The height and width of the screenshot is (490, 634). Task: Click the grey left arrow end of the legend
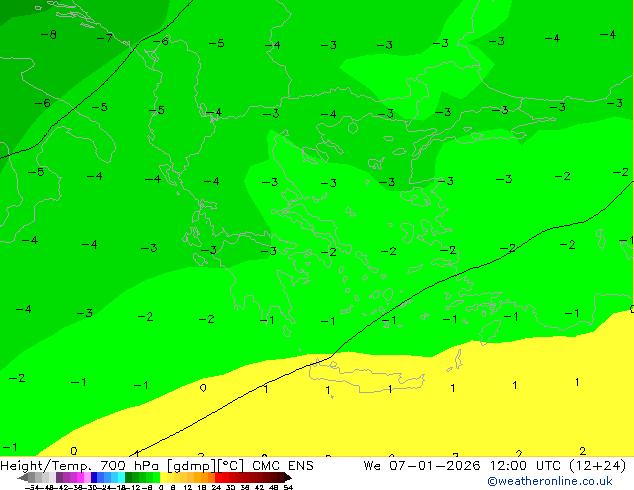[x=23, y=477]
